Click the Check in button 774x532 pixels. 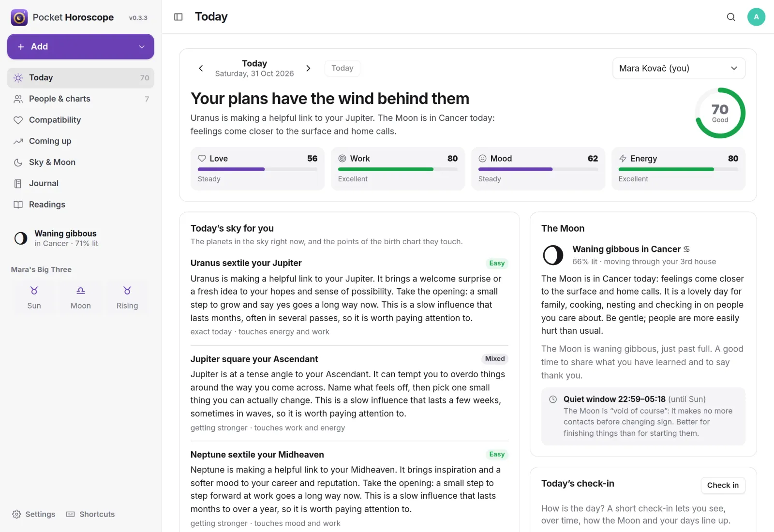tap(723, 485)
